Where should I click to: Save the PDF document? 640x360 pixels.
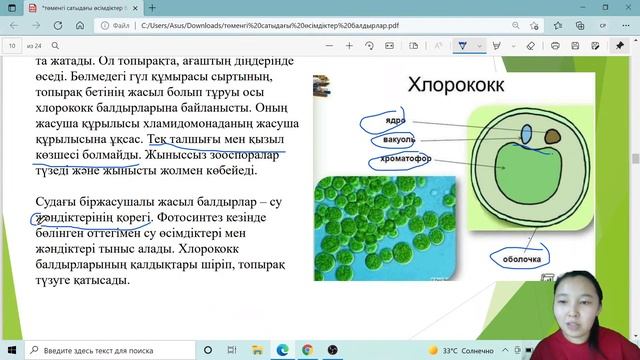coord(575,46)
